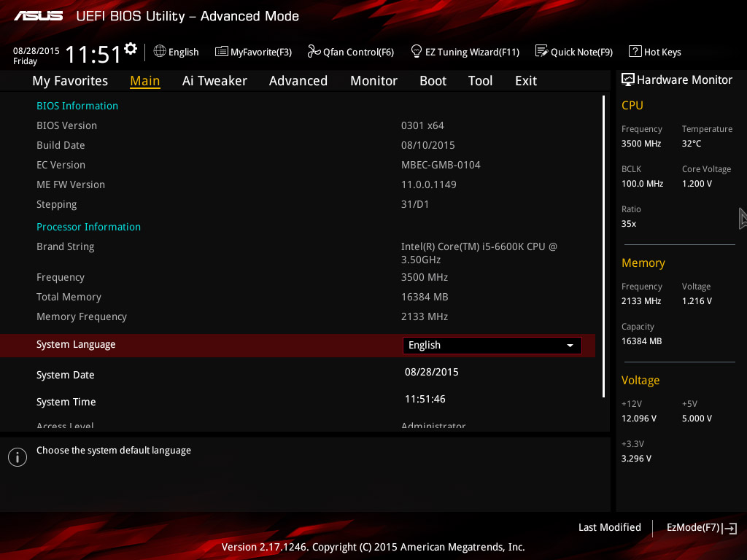Image resolution: width=747 pixels, height=560 pixels.
Task: Click EC Version value MBEC-GMB-0104
Action: (441, 165)
